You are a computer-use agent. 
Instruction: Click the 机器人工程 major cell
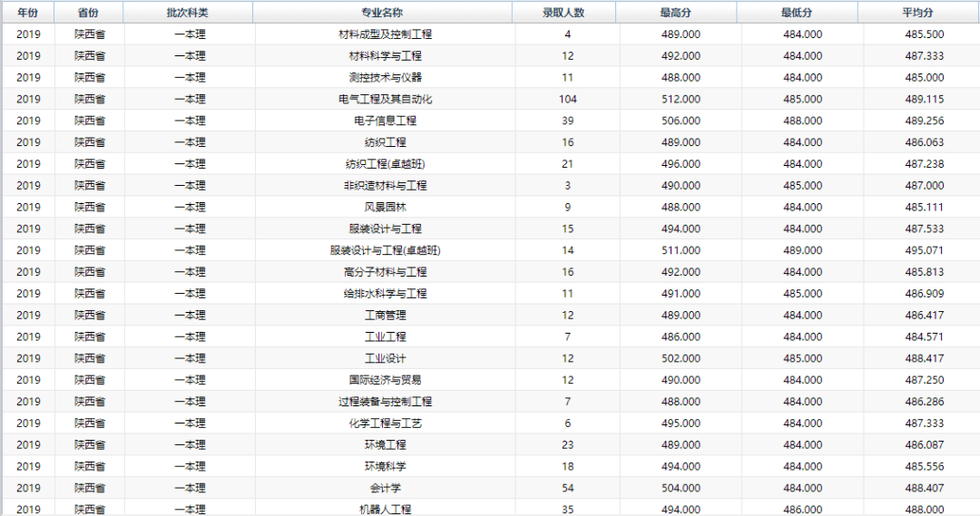(x=385, y=510)
